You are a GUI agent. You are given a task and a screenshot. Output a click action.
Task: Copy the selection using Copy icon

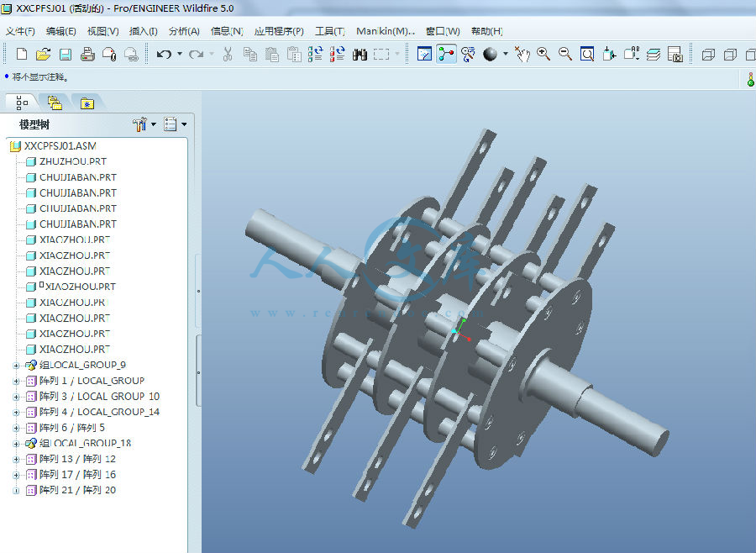(249, 54)
